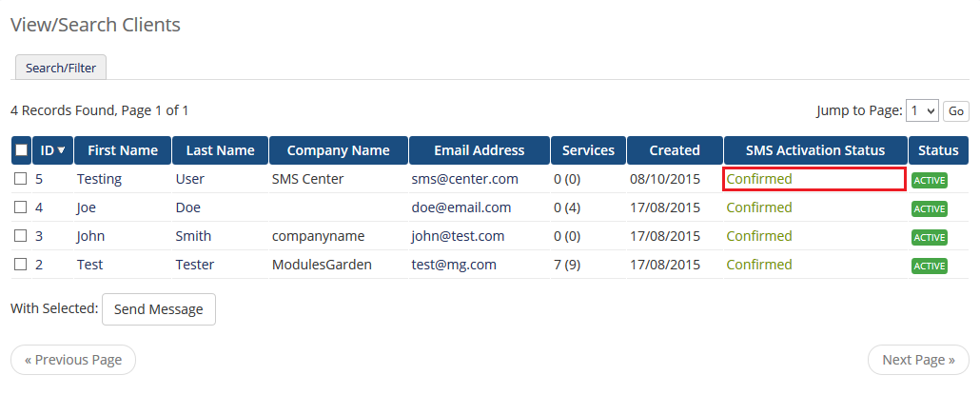Click Confirmed status for Test Tester

[x=758, y=265]
